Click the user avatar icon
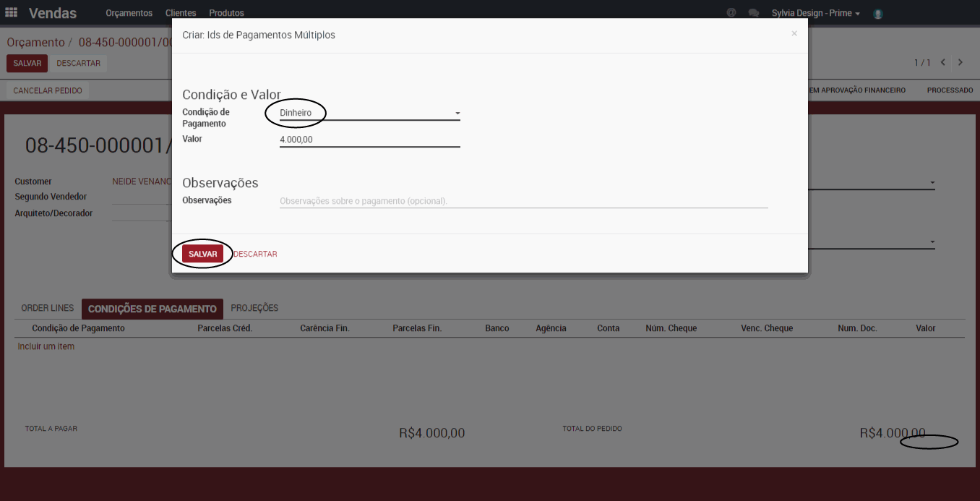 pos(878,13)
